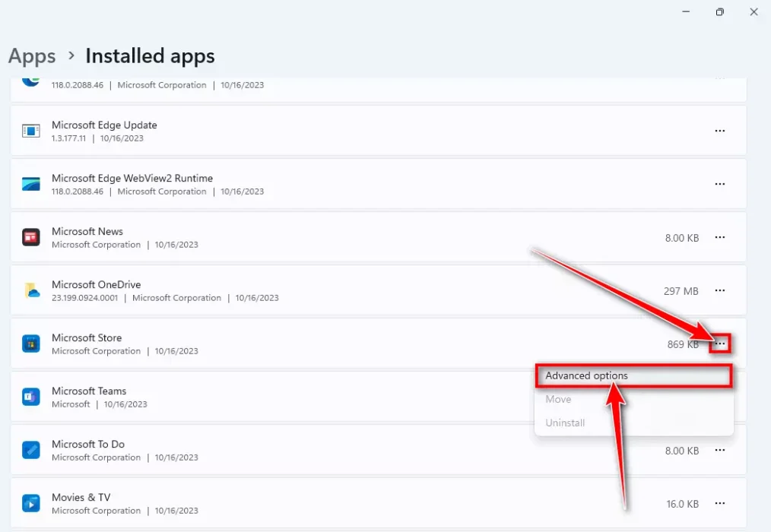Click the Microsoft Edge Update app icon
Image resolution: width=771 pixels, height=532 pixels.
coord(31,131)
